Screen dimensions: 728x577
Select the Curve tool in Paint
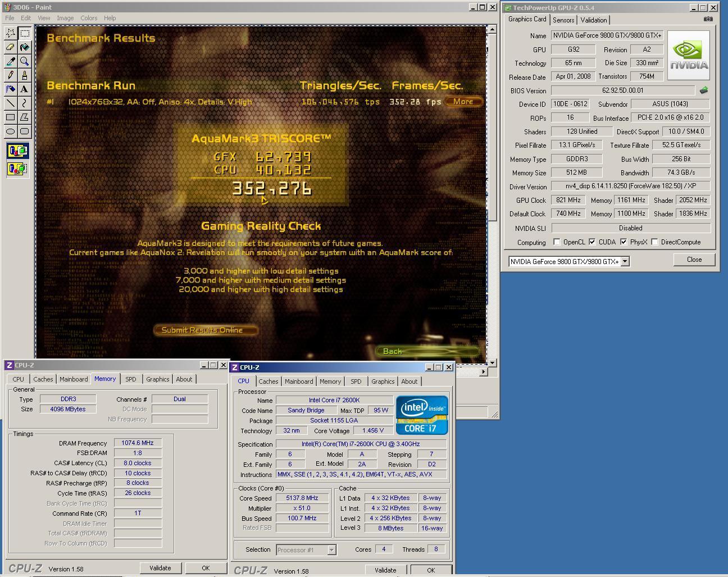point(25,103)
